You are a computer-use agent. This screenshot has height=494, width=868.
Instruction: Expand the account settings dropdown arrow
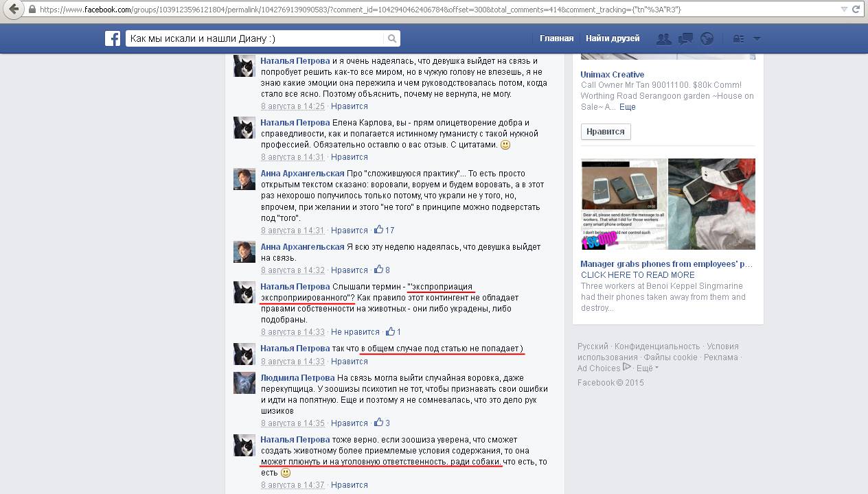(757, 39)
